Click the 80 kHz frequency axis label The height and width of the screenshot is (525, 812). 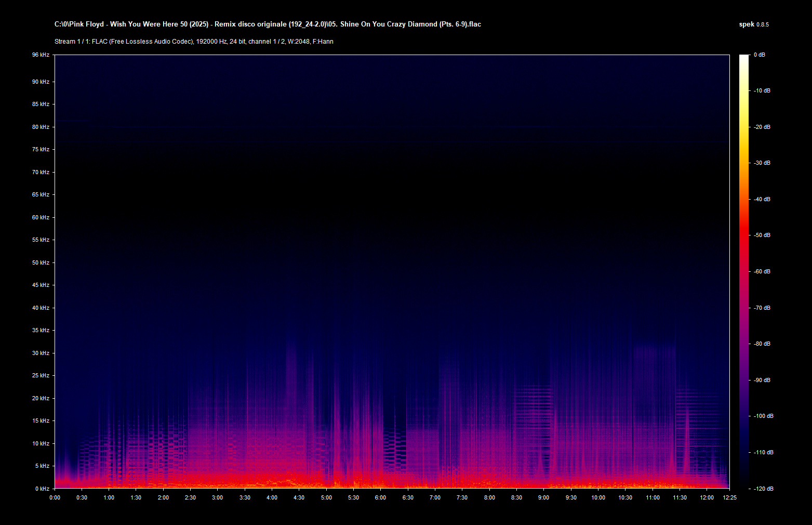[x=41, y=127]
